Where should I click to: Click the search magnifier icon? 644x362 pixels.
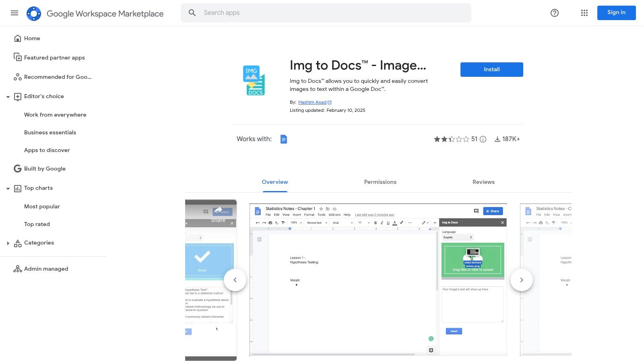pos(192,12)
